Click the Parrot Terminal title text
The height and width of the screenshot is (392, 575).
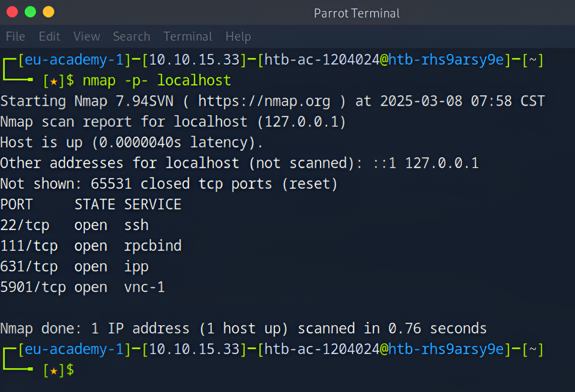(357, 14)
